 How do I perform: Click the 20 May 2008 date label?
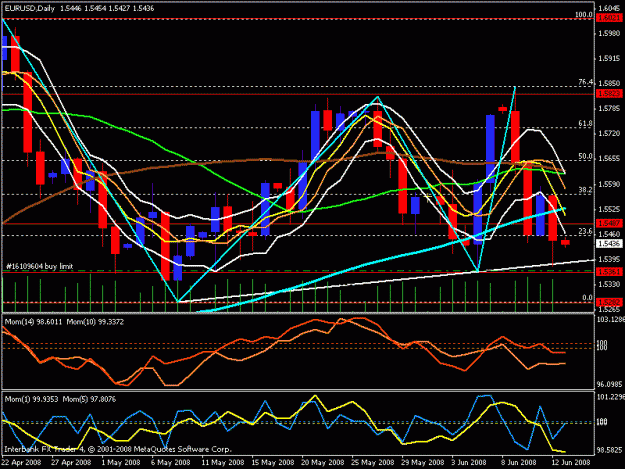323,463
